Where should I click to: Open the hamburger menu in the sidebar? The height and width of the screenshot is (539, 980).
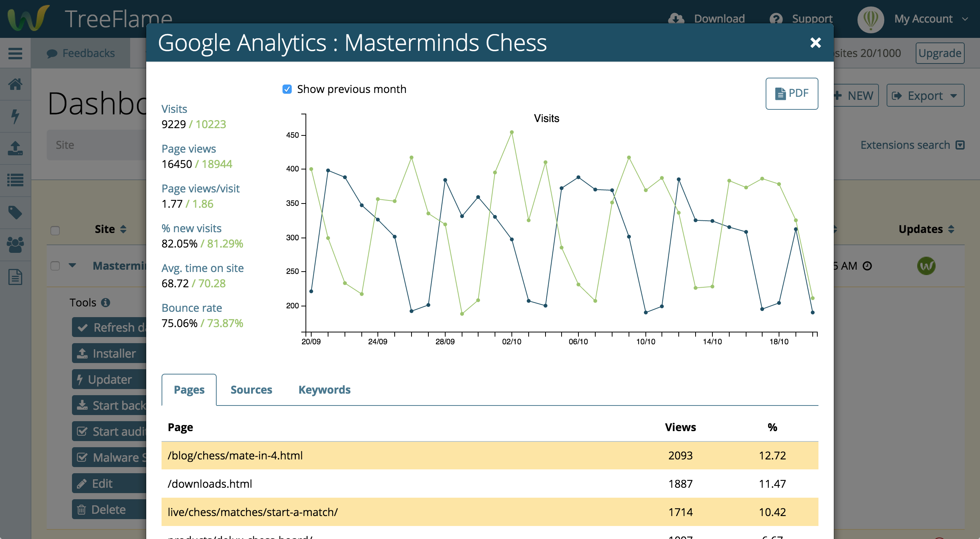(x=15, y=53)
